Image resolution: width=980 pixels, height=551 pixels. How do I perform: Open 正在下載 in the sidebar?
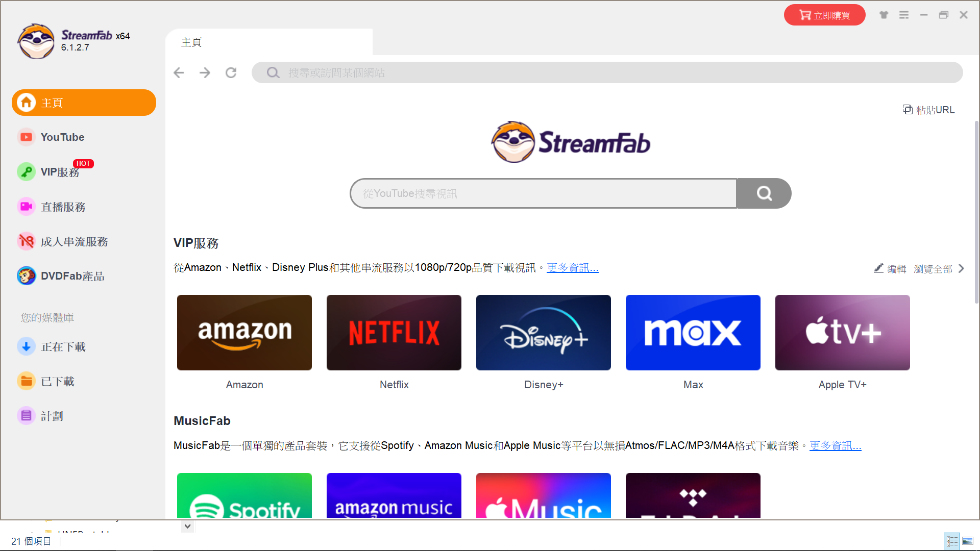[63, 347]
